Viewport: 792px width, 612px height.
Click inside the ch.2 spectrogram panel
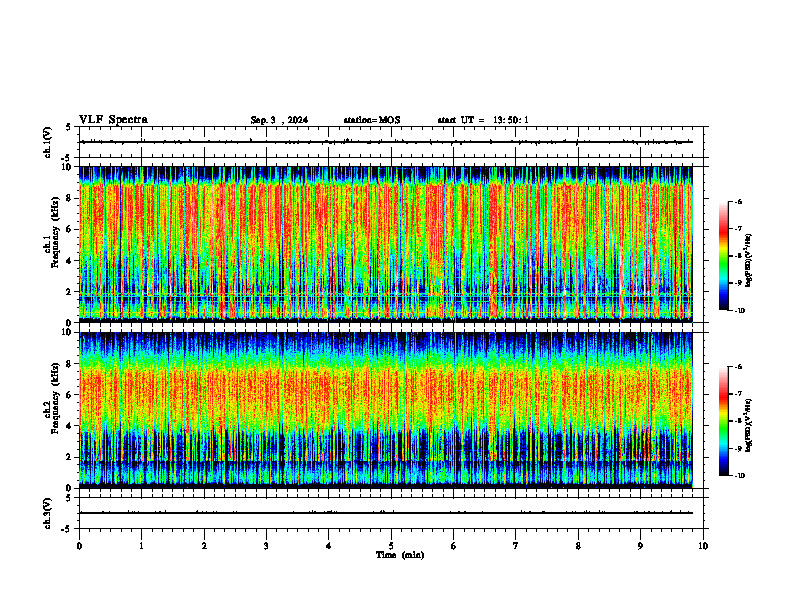385,410
